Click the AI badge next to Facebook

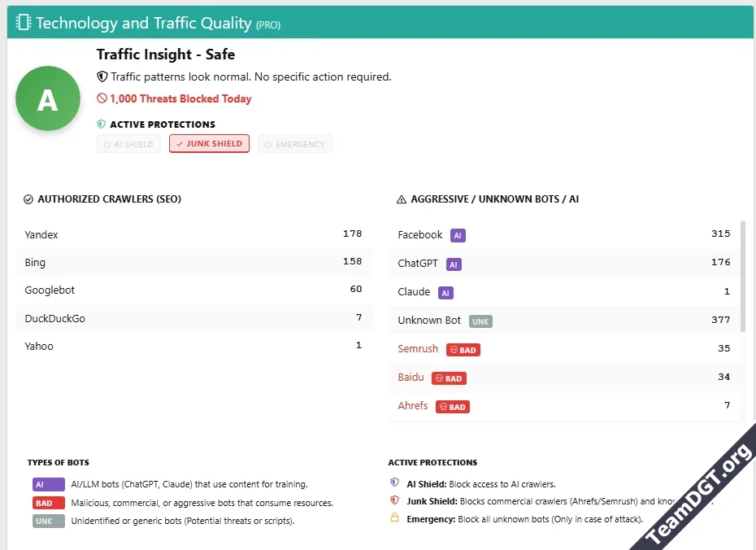[x=458, y=235]
